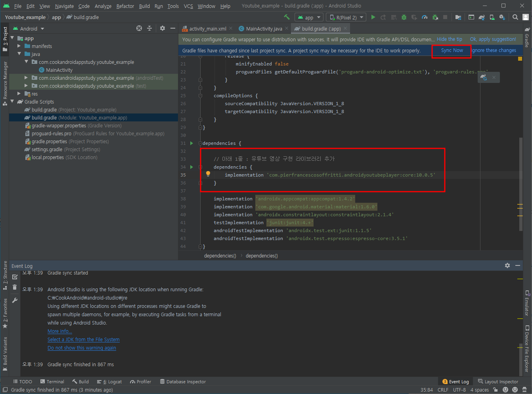This screenshot has width=532, height=394.
Task: Toggle the Build Variants tool window
Action: (5, 354)
